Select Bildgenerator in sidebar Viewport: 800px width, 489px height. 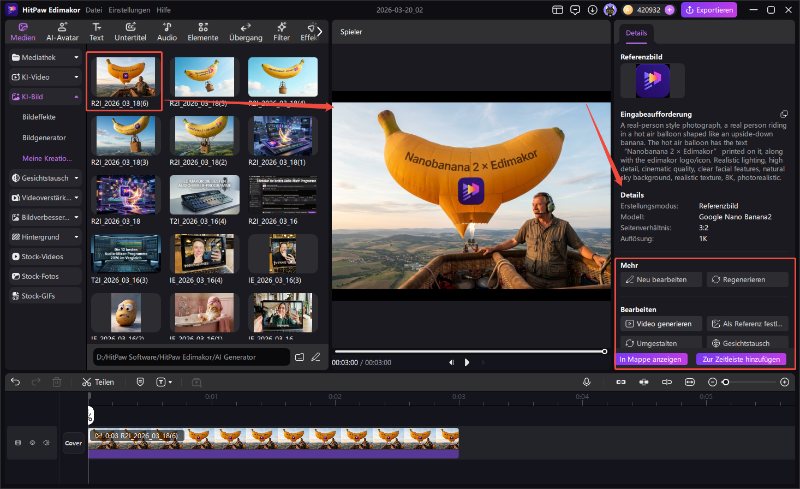tap(44, 137)
